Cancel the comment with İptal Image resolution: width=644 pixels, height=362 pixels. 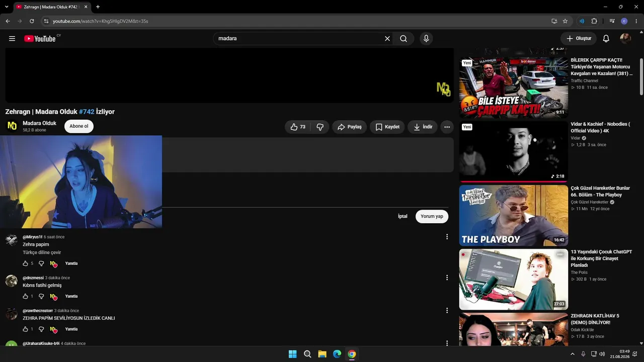(x=403, y=216)
